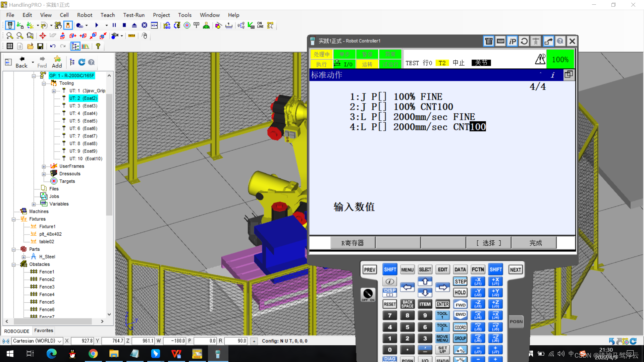The width and height of the screenshot is (644, 362).
Task: Open the Test-Run menu
Action: tap(134, 15)
